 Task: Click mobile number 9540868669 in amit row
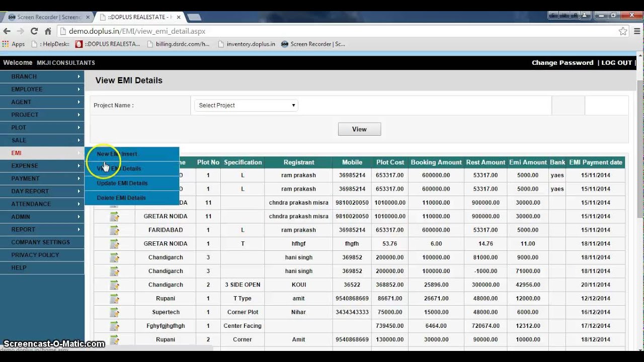coord(352,298)
